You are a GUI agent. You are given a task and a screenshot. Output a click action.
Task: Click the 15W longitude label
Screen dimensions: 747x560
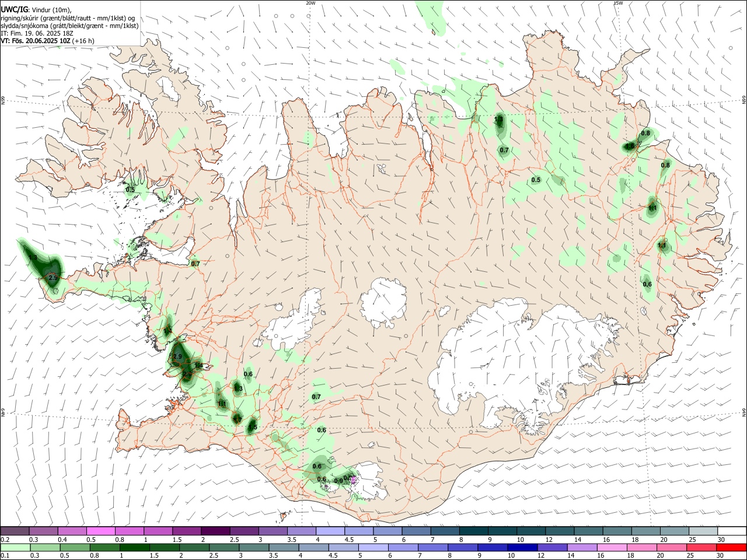[x=618, y=3]
